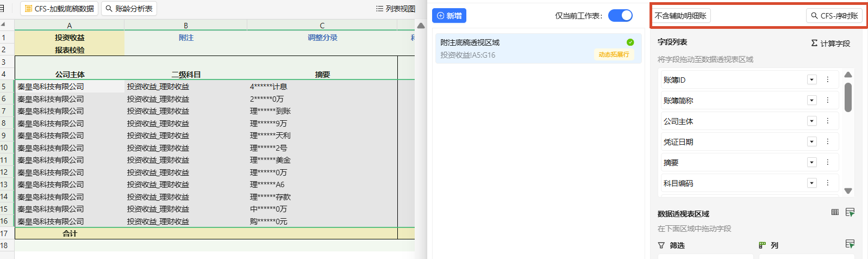Click the 摘要 column heading in sheet

click(x=322, y=75)
